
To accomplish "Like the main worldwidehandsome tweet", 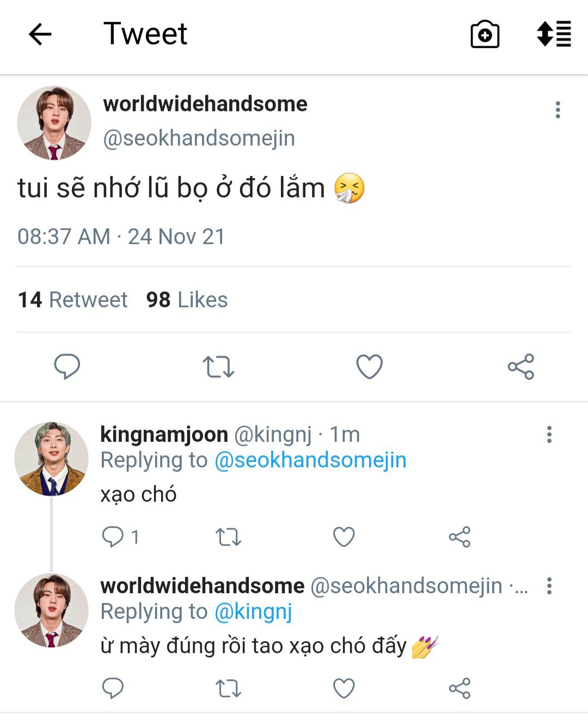I will coord(369,367).
